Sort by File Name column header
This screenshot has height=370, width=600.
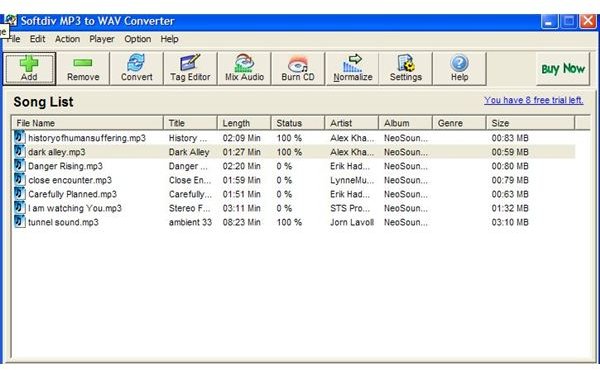click(x=87, y=123)
